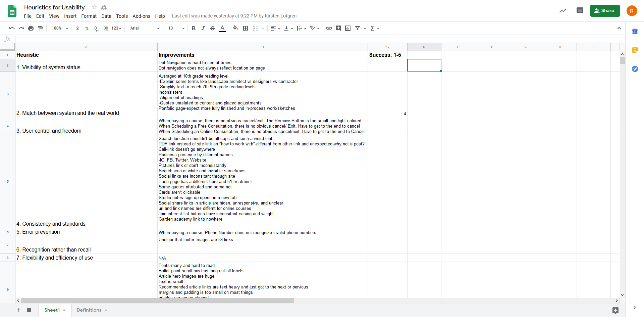
Task: Insert a comment from toolbar
Action: (x=338, y=28)
